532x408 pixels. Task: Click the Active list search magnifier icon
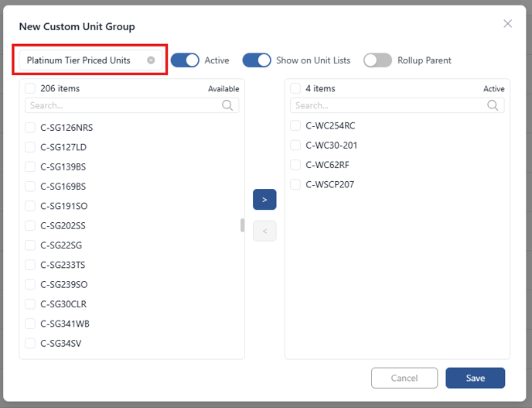pos(493,105)
